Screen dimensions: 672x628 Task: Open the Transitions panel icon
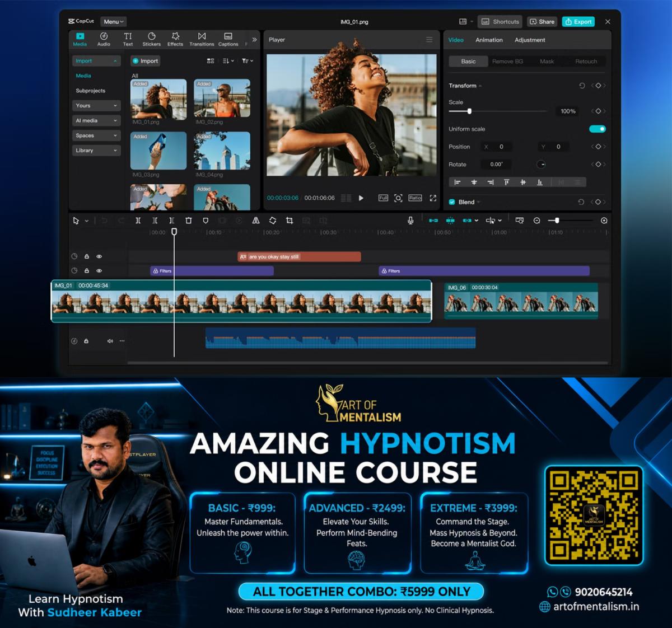click(202, 39)
